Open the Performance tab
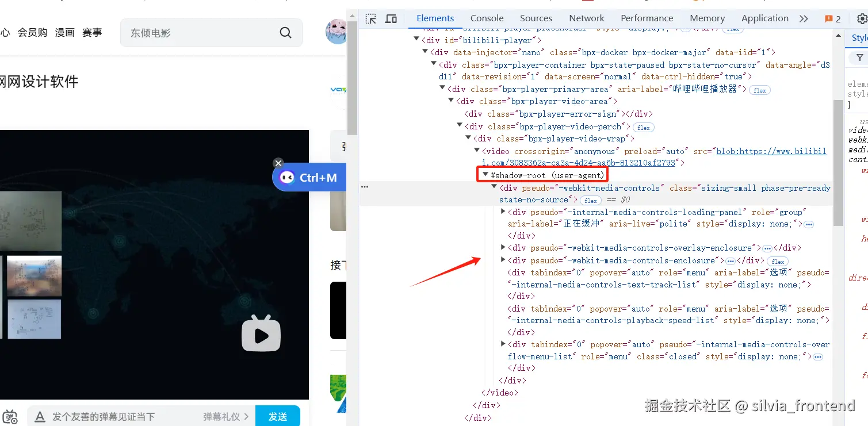This screenshot has height=426, width=868. 647,18
